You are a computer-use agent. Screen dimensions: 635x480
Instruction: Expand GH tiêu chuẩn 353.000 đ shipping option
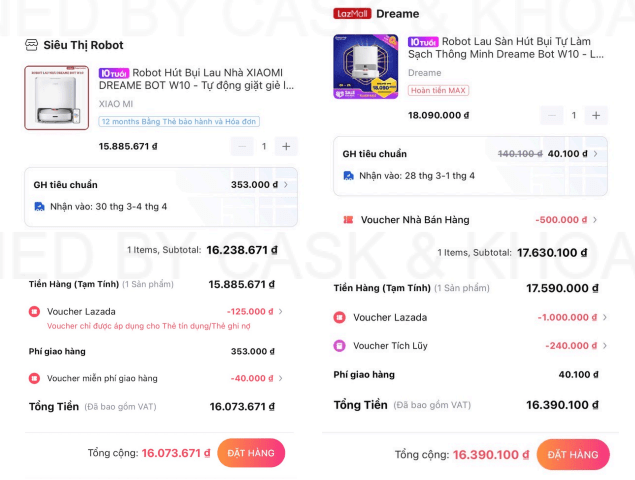285,185
